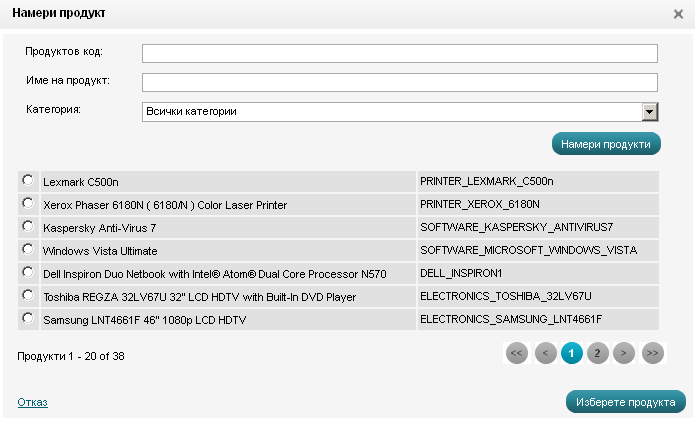This screenshot has width=695, height=421.
Task: Select Windows Vista Ultimate radio button
Action: [27, 249]
